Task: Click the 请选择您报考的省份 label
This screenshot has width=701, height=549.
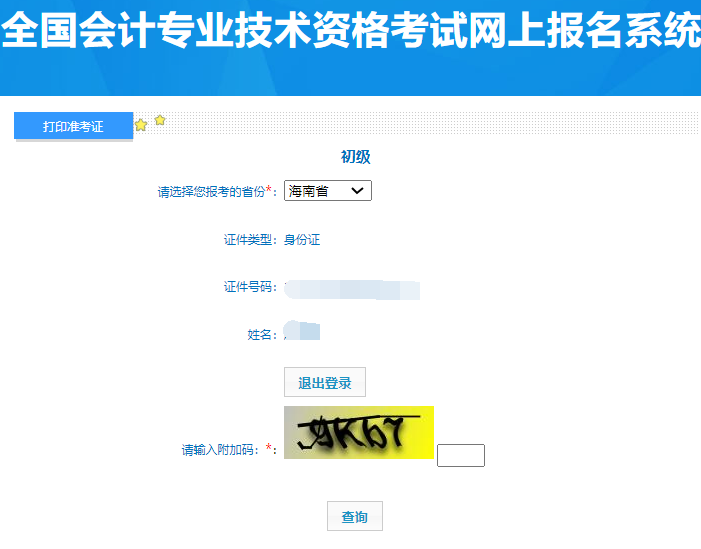Action: pyautogui.click(x=212, y=192)
